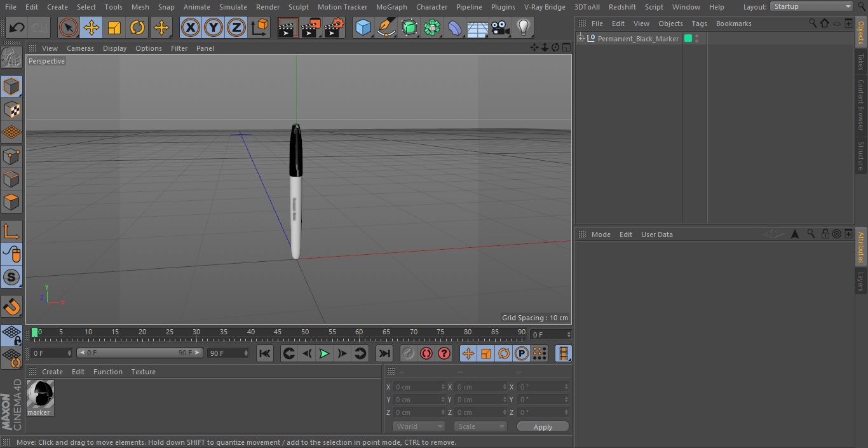Open Mode menu in Attributes panel
Screen dimensions: 868x448
click(x=600, y=234)
